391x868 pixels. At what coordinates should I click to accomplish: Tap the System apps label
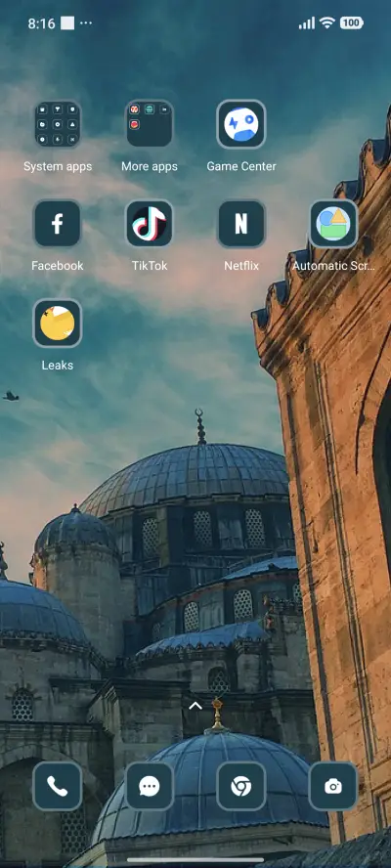coord(58,166)
